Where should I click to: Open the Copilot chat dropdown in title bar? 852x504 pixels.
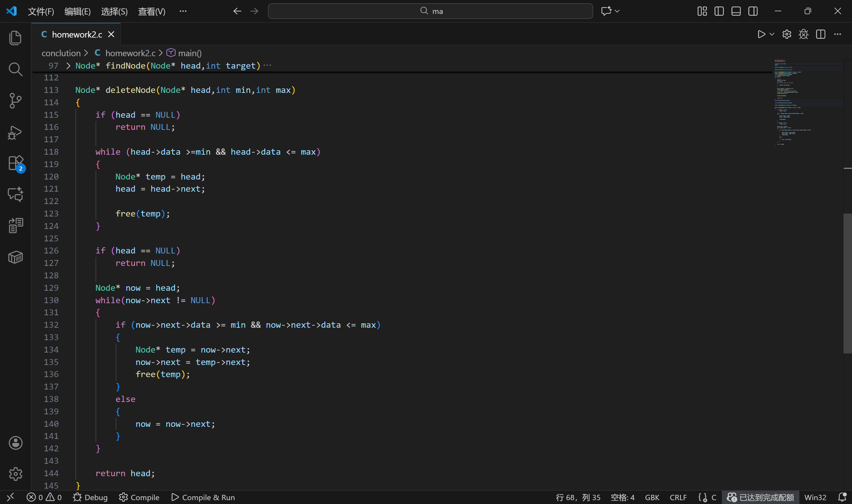tap(617, 11)
